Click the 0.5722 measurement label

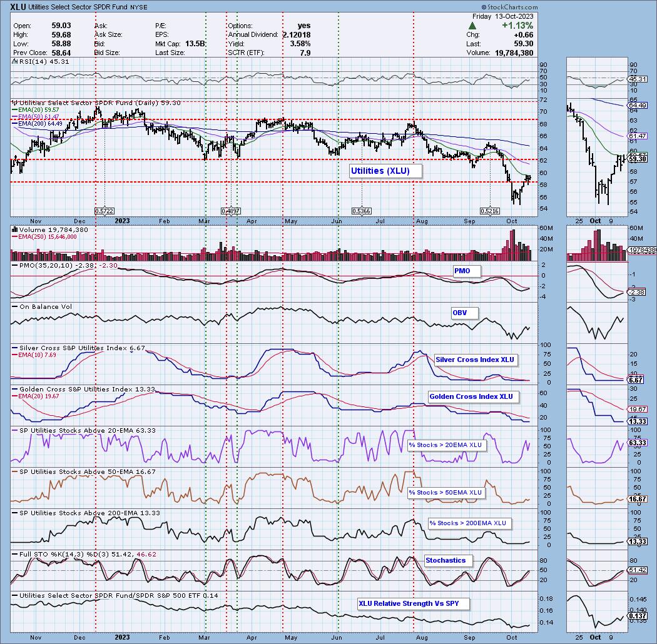[104, 211]
